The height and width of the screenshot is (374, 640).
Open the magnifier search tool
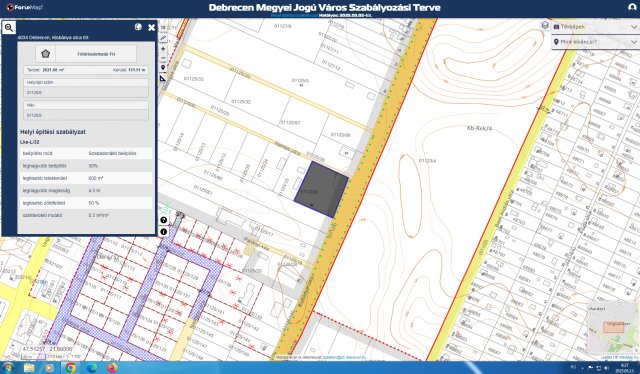[9, 27]
